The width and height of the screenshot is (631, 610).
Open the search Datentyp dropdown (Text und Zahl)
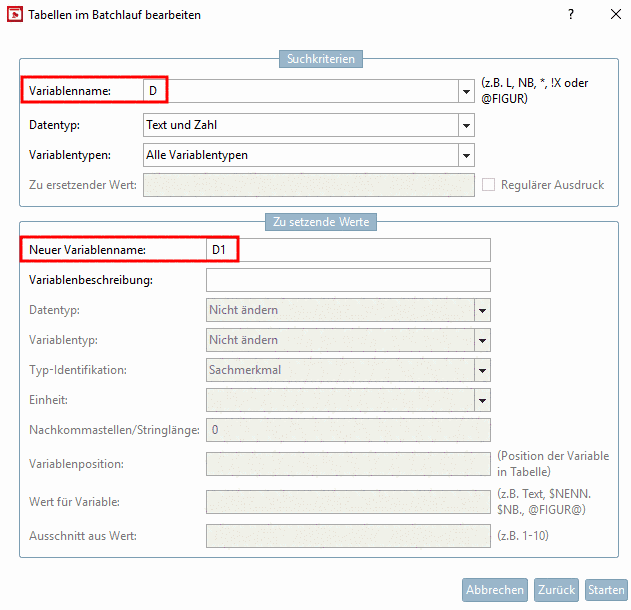[466, 125]
